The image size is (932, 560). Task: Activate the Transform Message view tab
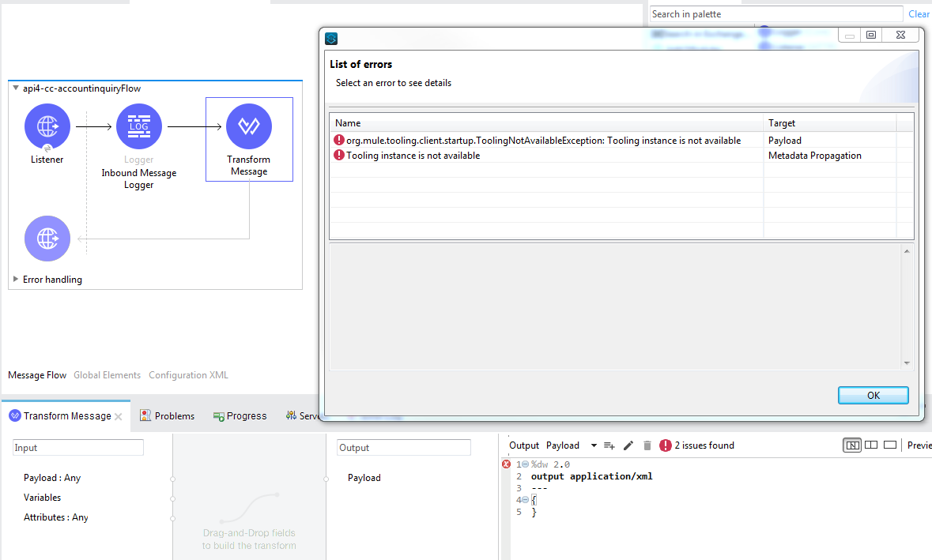coord(67,415)
